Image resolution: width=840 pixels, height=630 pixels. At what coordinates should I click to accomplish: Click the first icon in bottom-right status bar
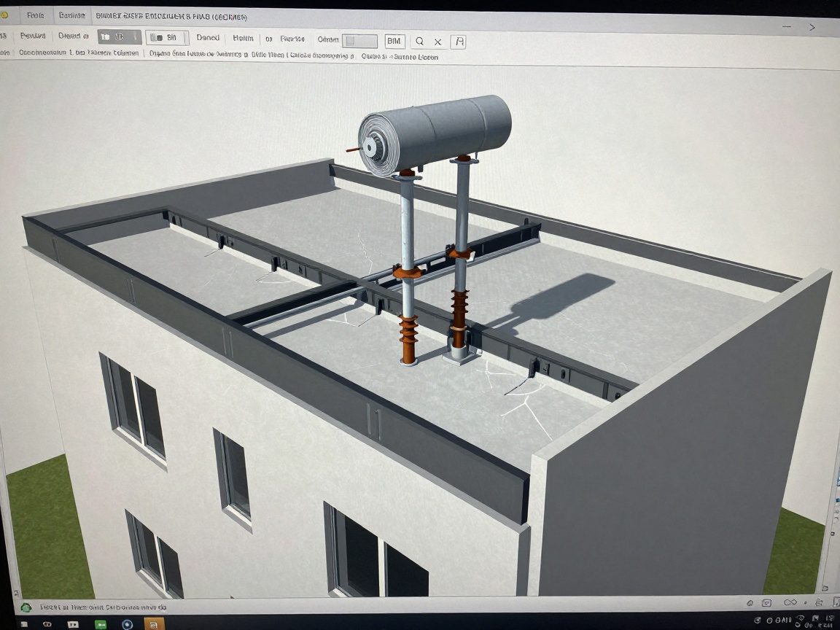point(750,602)
